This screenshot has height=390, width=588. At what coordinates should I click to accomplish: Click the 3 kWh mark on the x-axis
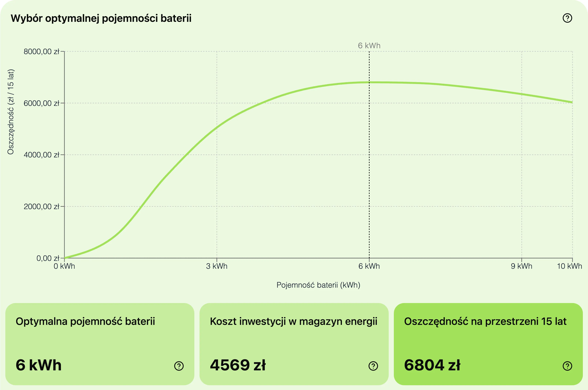point(217,266)
